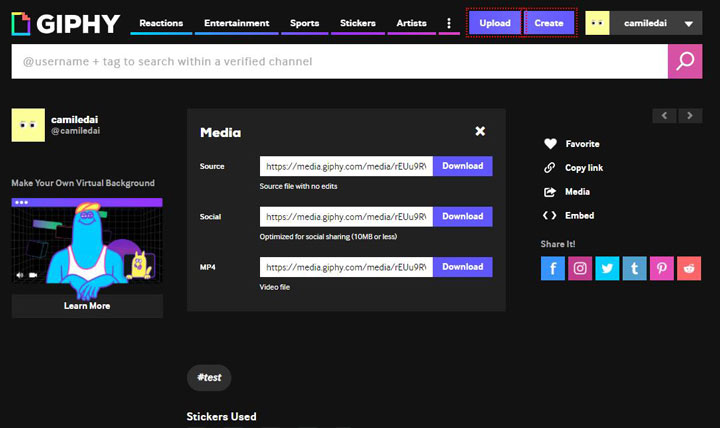720x428 pixels.
Task: Click the Favorite label
Action: click(x=582, y=144)
